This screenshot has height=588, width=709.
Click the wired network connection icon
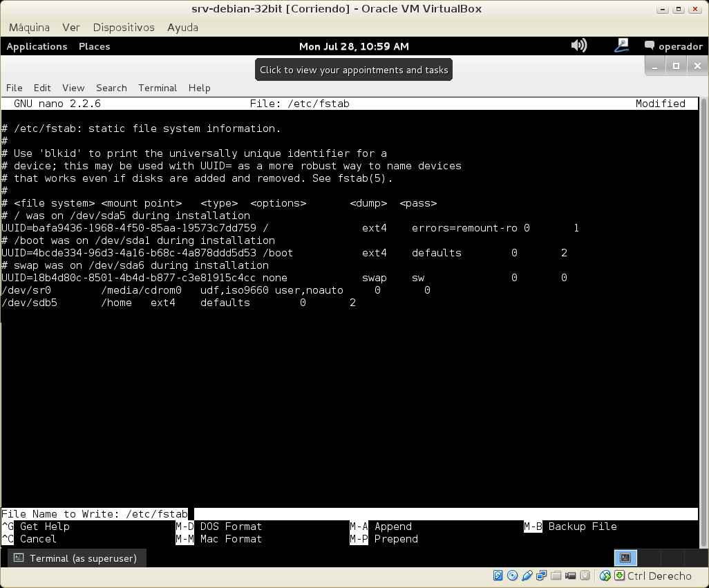621,46
